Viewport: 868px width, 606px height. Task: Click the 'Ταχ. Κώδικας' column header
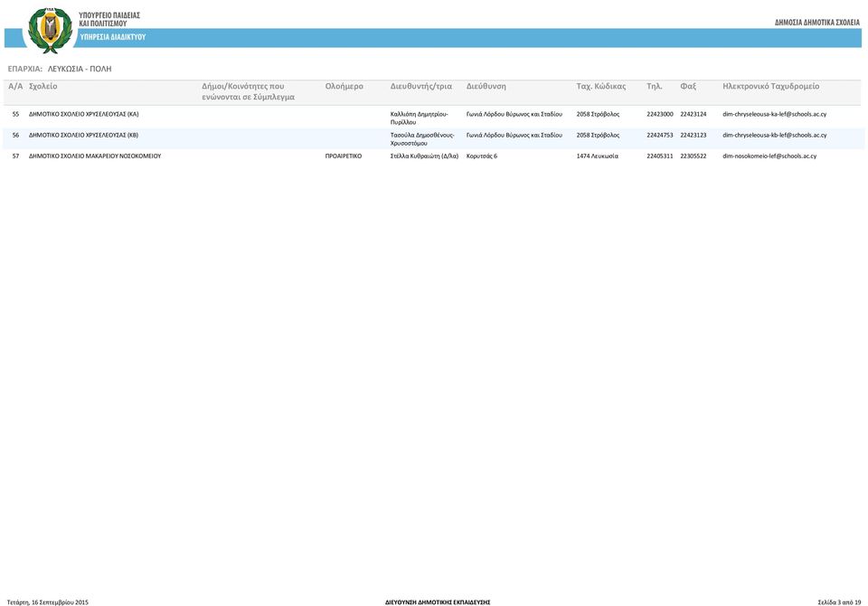pos(600,87)
